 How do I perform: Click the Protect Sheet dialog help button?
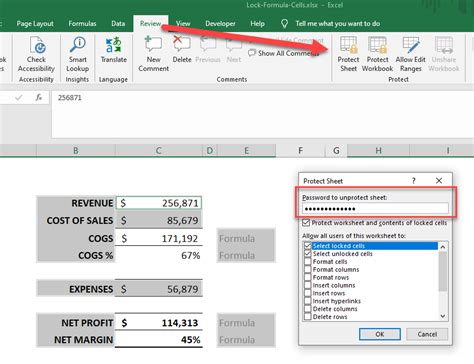tap(414, 181)
